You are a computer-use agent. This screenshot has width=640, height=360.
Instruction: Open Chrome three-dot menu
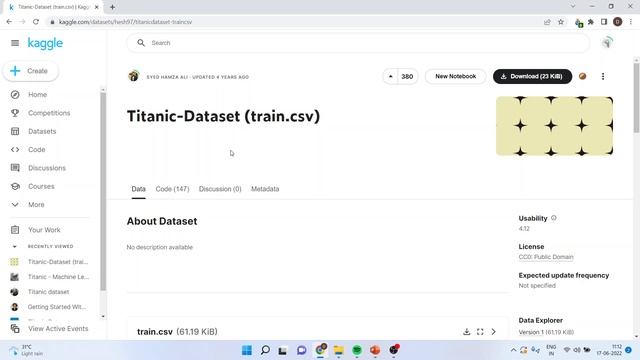tap(631, 22)
